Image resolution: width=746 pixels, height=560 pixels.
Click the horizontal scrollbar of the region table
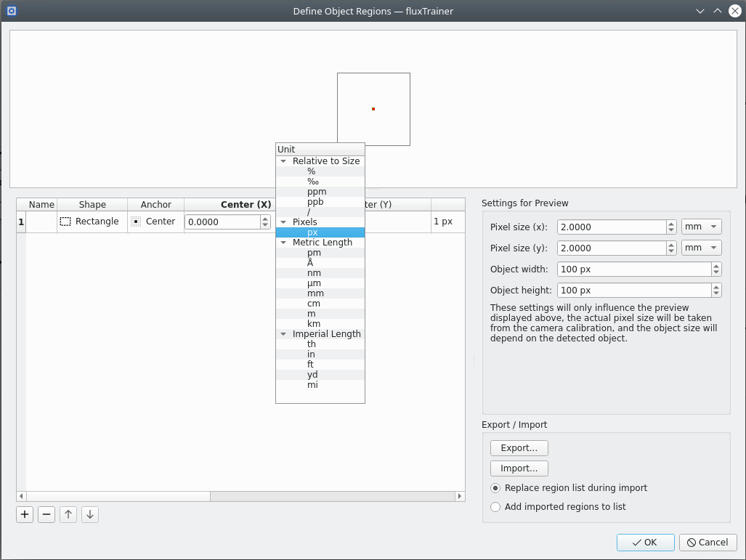[240, 496]
